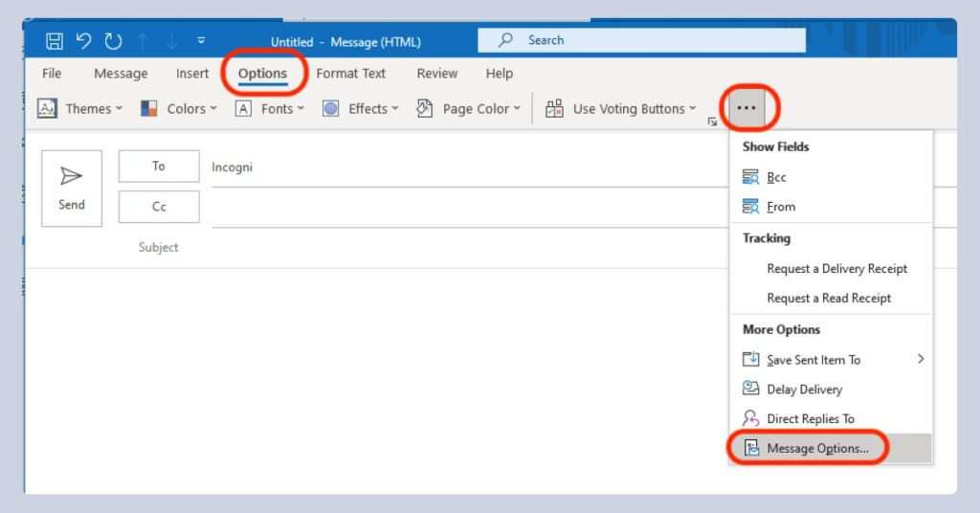Open the Page Color picker
The width and height of the screenshot is (980, 513).
pos(468,109)
